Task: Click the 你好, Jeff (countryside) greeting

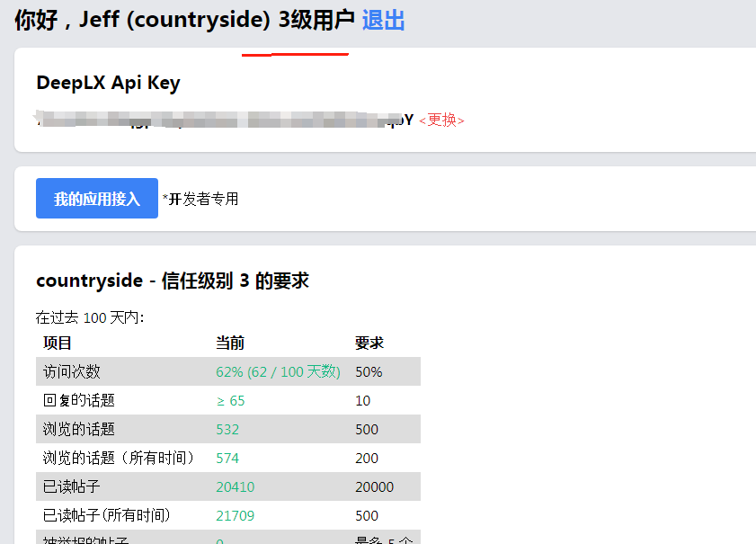Action: pos(142,21)
